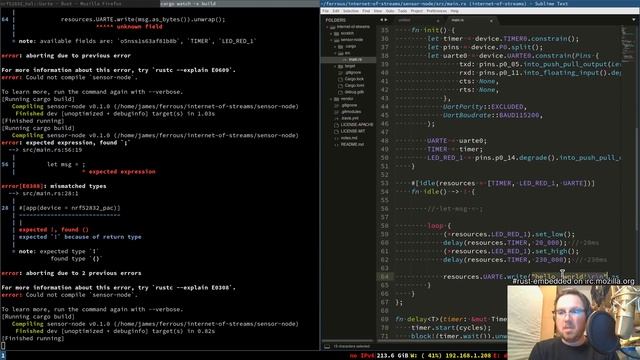Screen dimensions: 640x360
Task: Expand the target folder arrow
Action: [x=335, y=66]
